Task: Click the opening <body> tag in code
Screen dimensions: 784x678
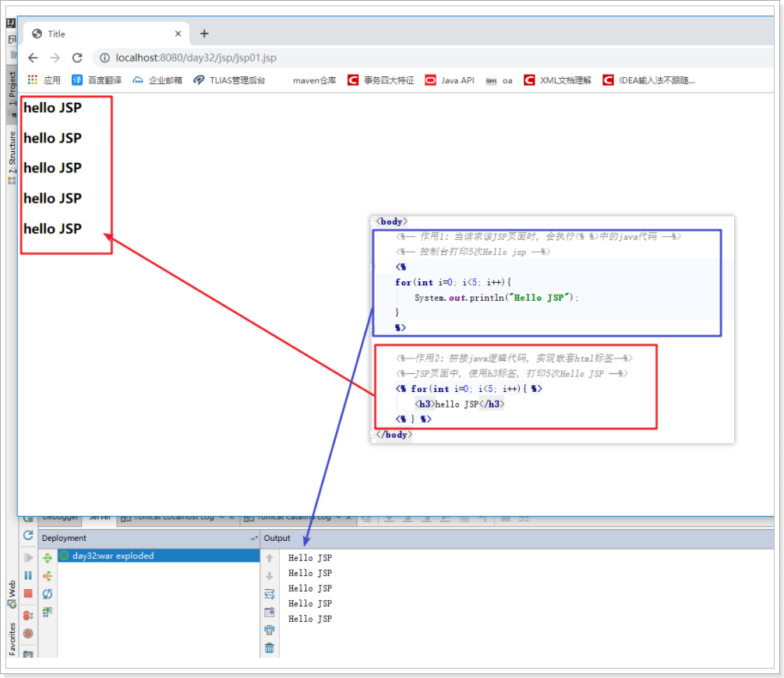Action: coord(392,221)
